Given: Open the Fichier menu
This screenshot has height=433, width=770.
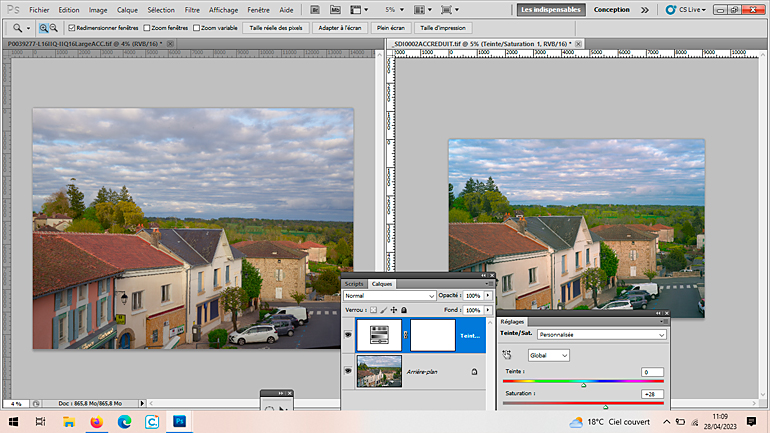Looking at the screenshot, I should tap(39, 10).
